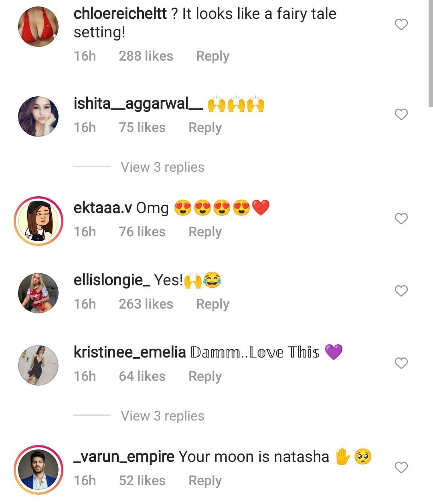This screenshot has width=433, height=504.
Task: Reply to chloereicheltt's comment
Action: coord(212,56)
